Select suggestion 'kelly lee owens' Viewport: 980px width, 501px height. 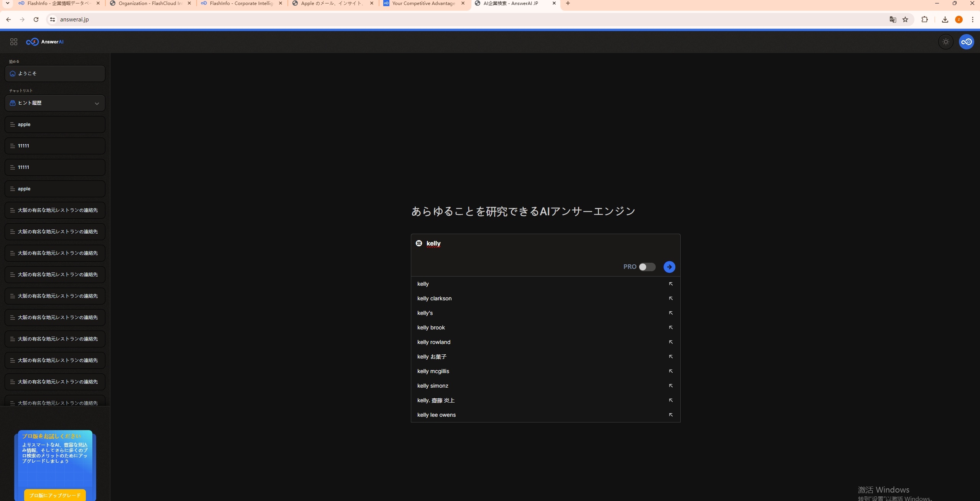click(545, 415)
